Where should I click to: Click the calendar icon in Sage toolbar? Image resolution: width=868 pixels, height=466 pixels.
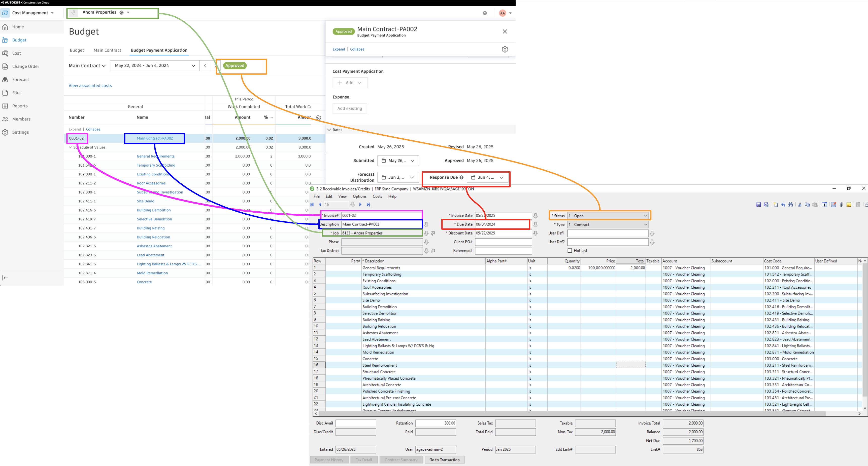pos(824,205)
